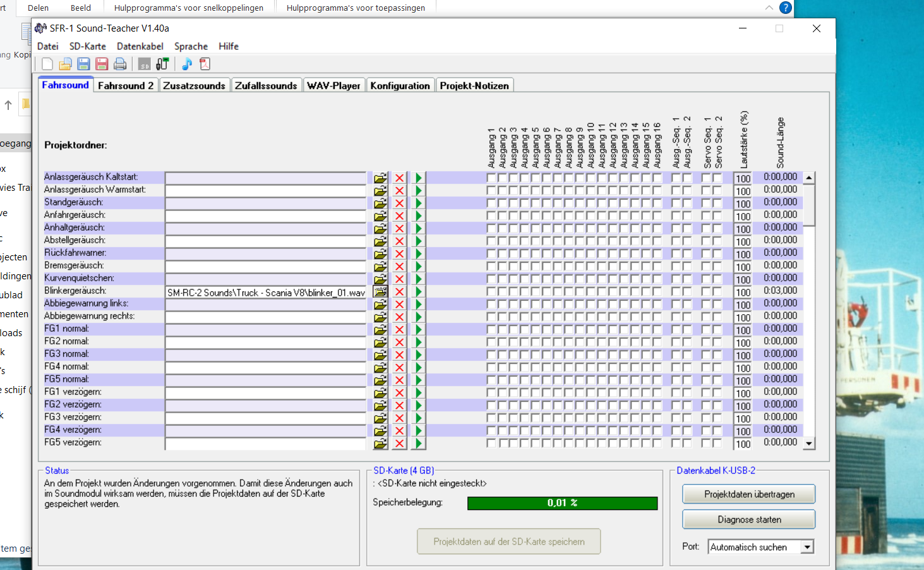This screenshot has width=924, height=570.
Task: Check Servo Seq. 2 for Anfahrgeräusch
Action: (x=717, y=216)
